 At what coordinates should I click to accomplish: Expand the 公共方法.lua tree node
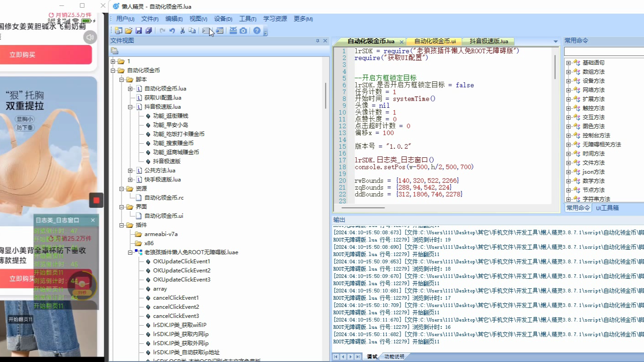pyautogui.click(x=130, y=171)
